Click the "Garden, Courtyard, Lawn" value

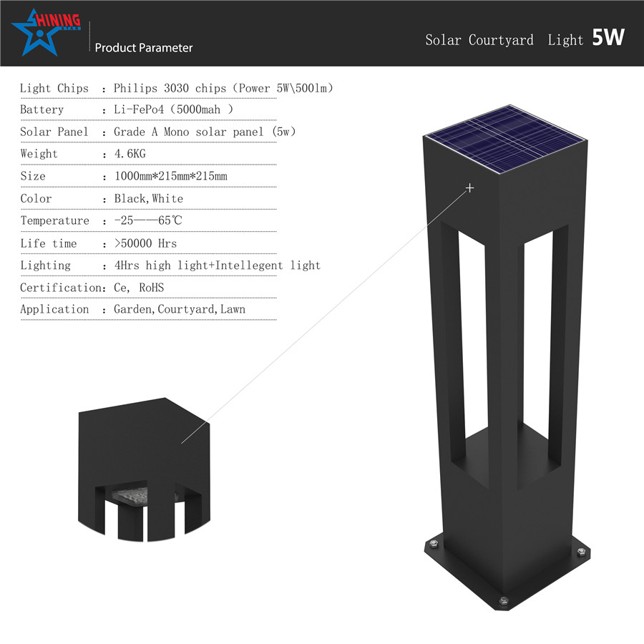[x=180, y=309]
